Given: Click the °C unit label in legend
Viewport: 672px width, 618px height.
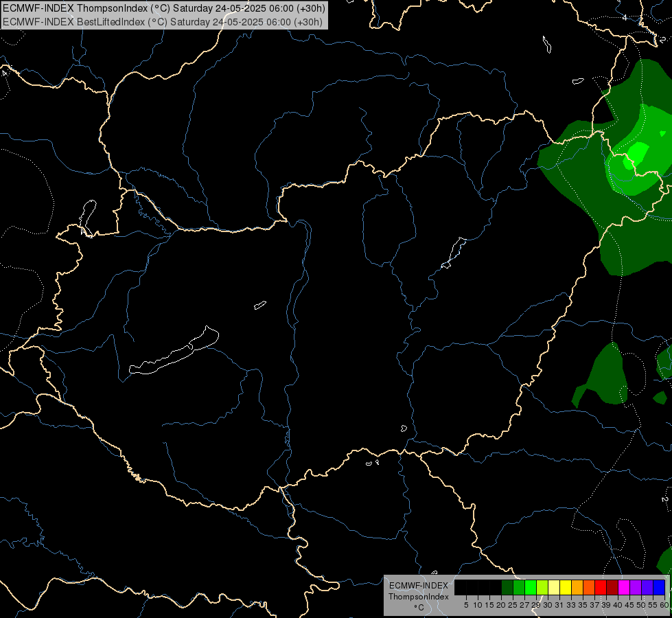Looking at the screenshot, I should [419, 608].
